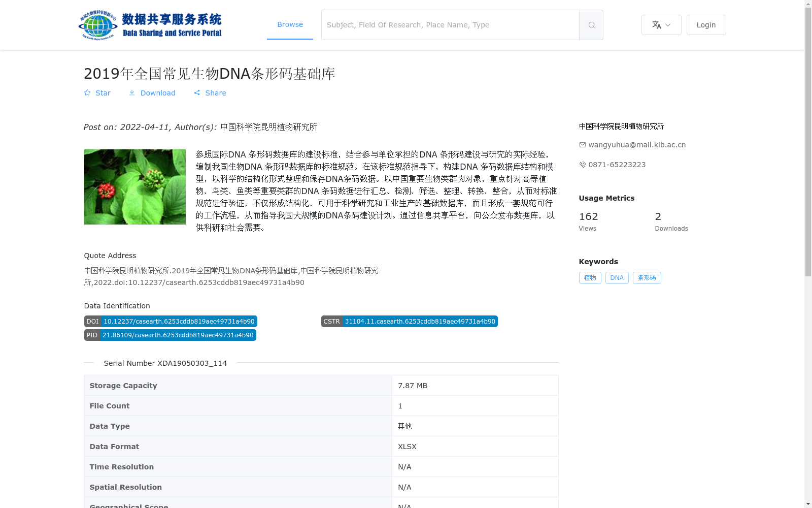Click phone number 0871-65223223
The width and height of the screenshot is (812, 508).
(x=617, y=165)
